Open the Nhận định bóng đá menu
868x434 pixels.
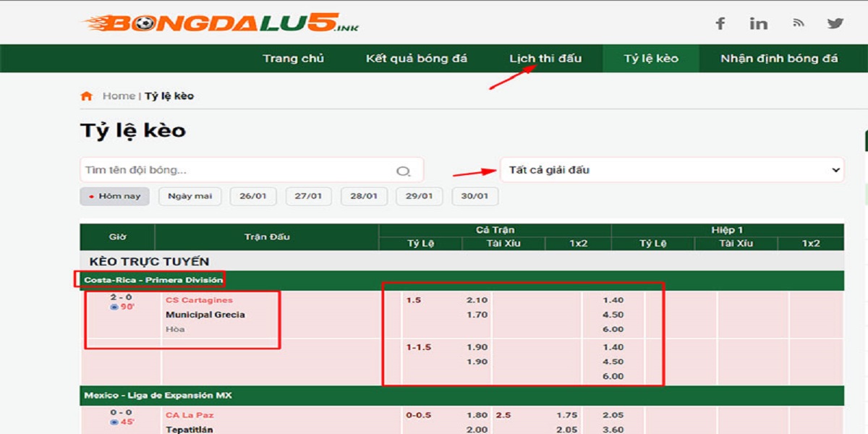tap(779, 59)
